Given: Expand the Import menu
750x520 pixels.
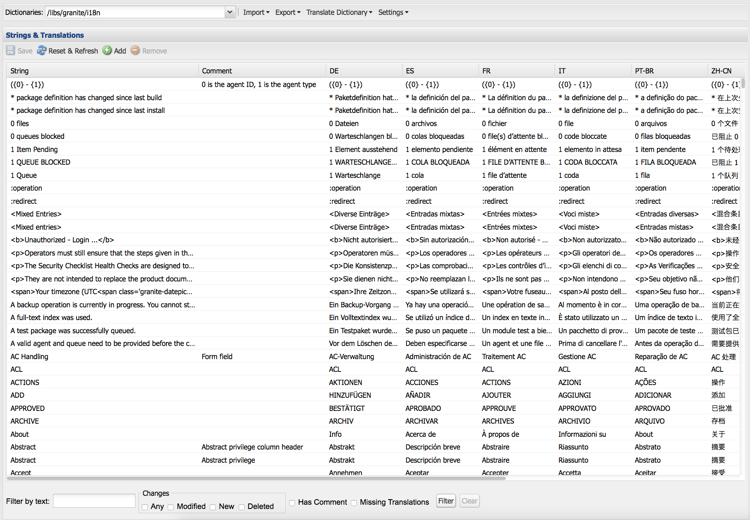Looking at the screenshot, I should pyautogui.click(x=256, y=13).
